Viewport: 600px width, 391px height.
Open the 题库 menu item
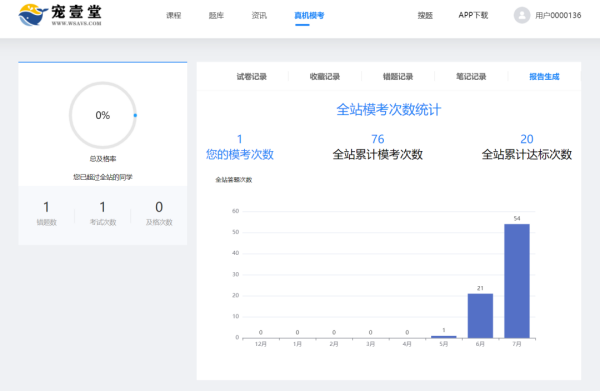pyautogui.click(x=216, y=15)
